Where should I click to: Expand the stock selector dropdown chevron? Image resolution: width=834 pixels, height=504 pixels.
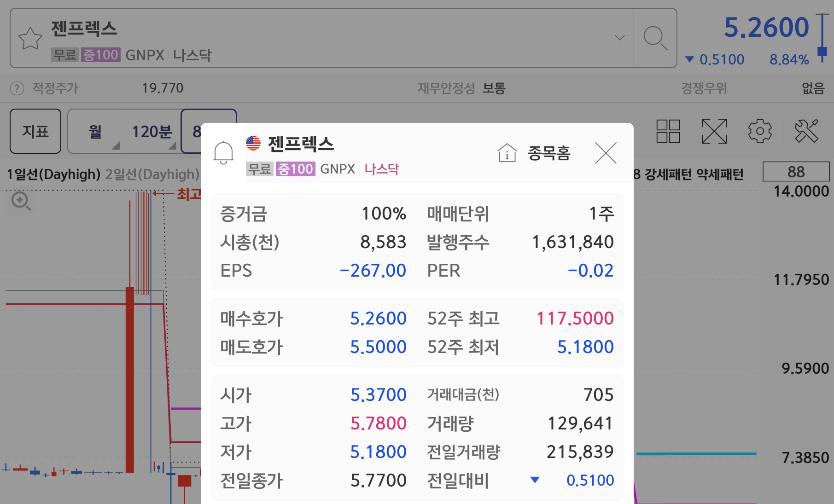620,38
